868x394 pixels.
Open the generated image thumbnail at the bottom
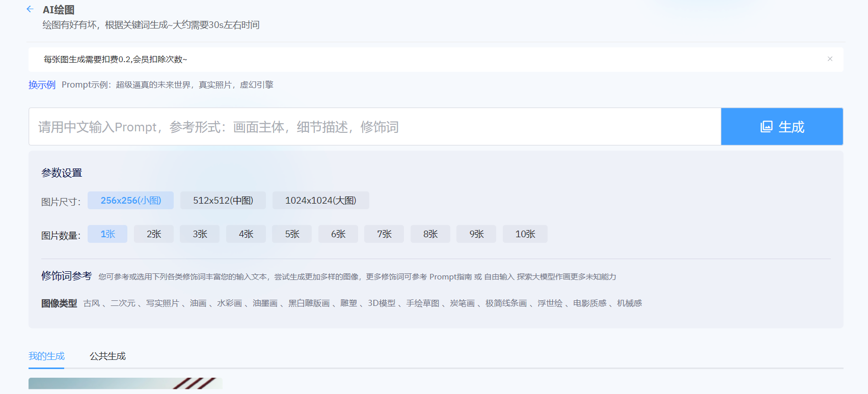click(125, 383)
